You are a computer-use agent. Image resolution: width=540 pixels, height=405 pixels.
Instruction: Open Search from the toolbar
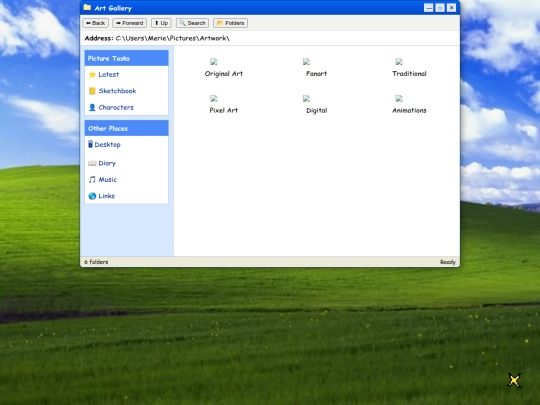click(192, 23)
